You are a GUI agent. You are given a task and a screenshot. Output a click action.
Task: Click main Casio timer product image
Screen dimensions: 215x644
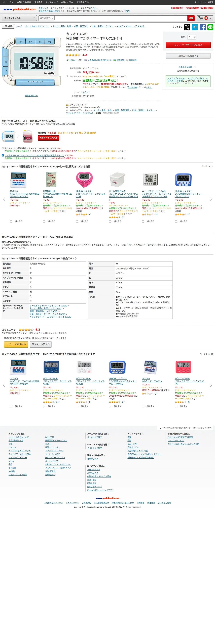coord(31,62)
